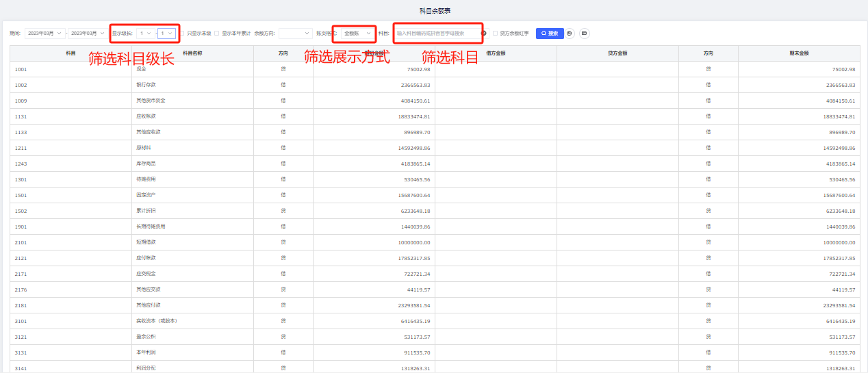Viewport: 868px width, 373px height.
Task: Open the end period 2023年03月 dropdown
Action: coord(87,33)
